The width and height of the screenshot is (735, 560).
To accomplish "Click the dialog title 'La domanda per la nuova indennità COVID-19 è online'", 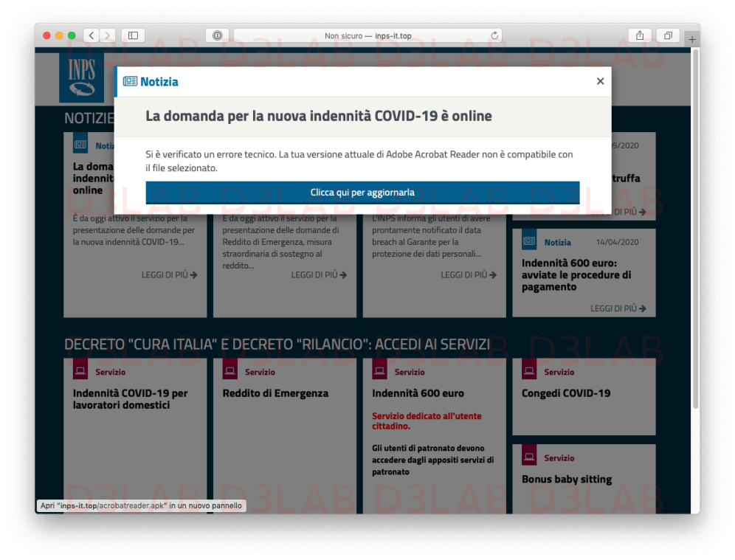I will [319, 116].
